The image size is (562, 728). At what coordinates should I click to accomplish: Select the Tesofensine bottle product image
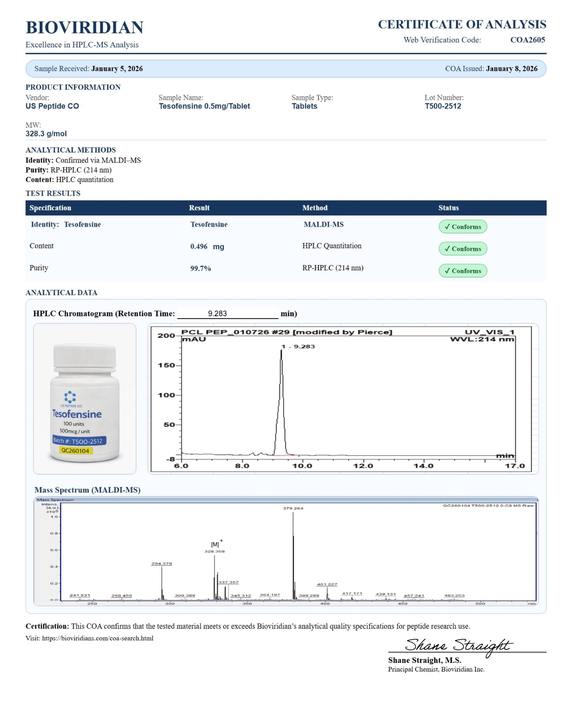[x=85, y=399]
